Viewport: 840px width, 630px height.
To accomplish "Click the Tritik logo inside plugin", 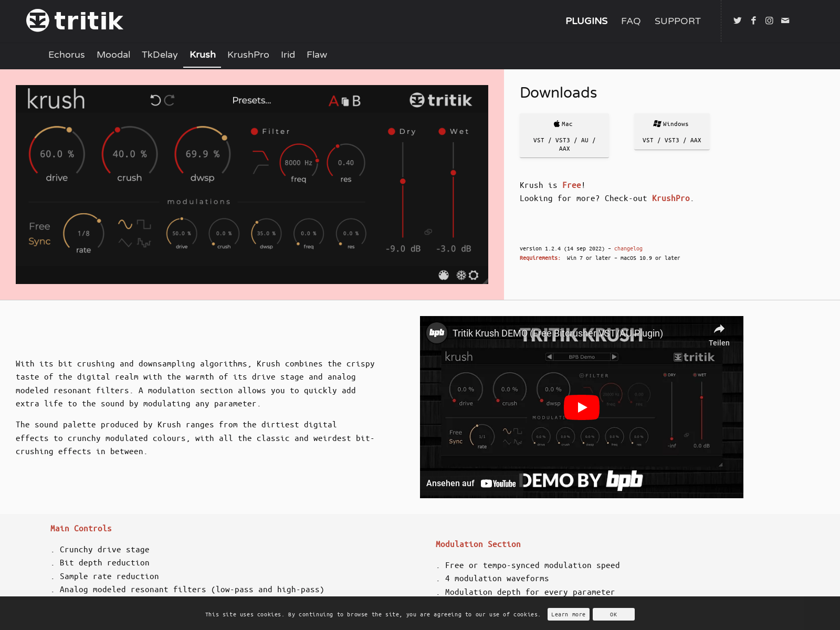I will coord(440,100).
